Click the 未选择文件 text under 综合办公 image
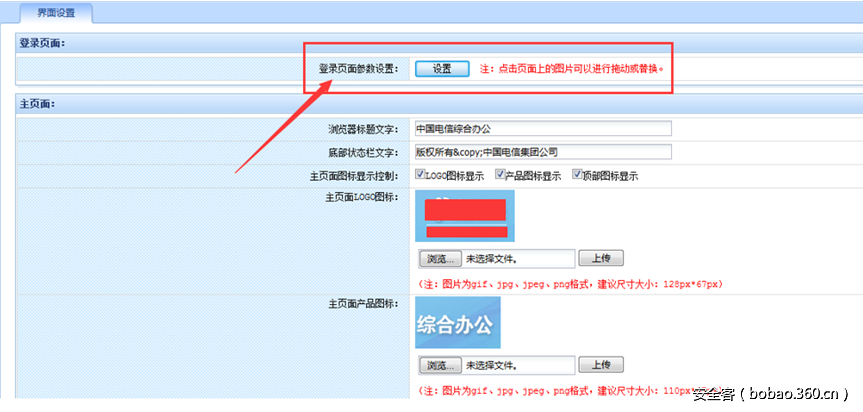 [491, 365]
